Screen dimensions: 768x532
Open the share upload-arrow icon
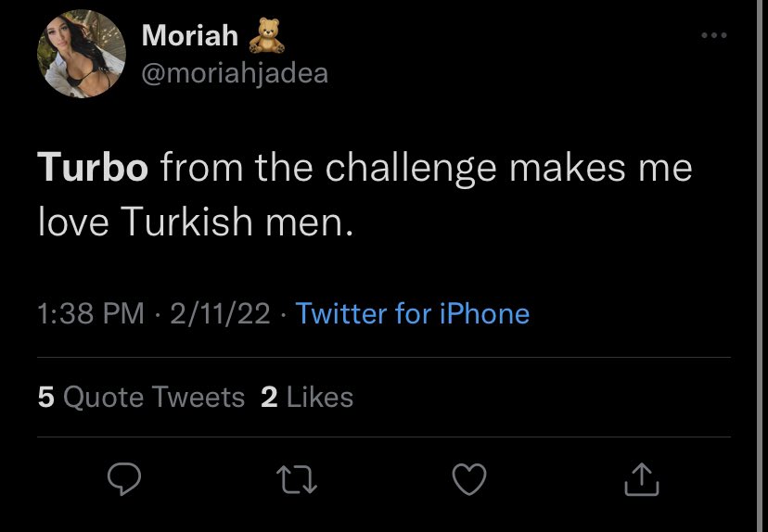(641, 478)
